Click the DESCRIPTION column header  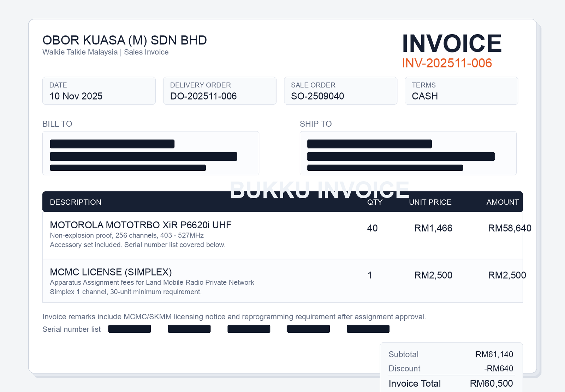tap(76, 202)
